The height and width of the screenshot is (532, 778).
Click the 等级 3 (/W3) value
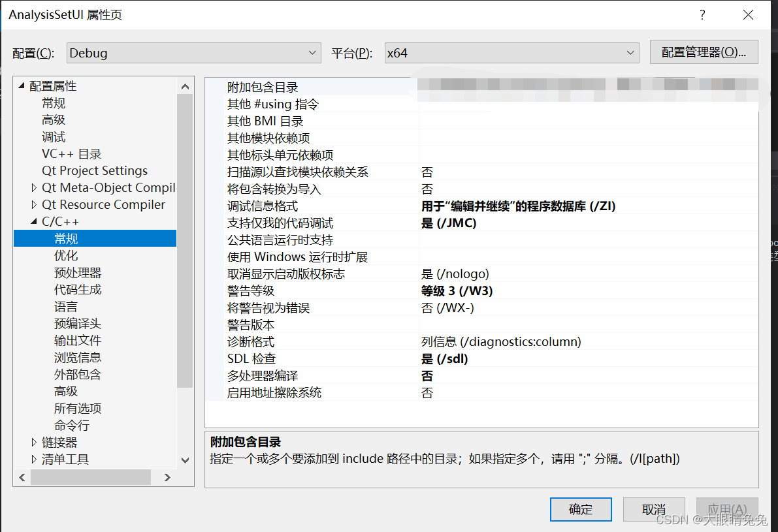tap(457, 290)
